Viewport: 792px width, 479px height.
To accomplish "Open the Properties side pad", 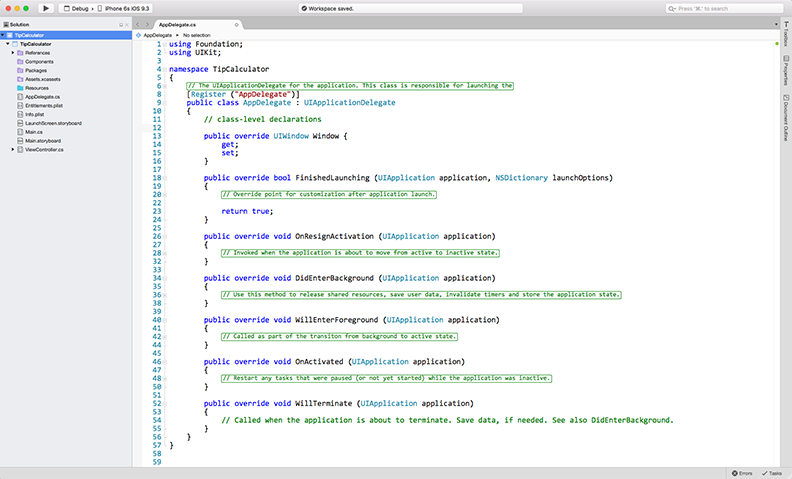I will tap(786, 70).
